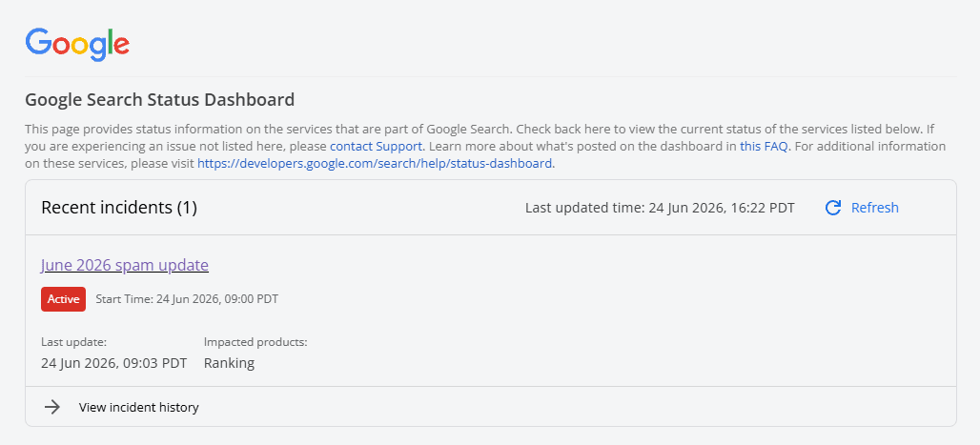Click the Recent incidents (1) heading
The width and height of the screenshot is (980, 445).
coord(119,208)
